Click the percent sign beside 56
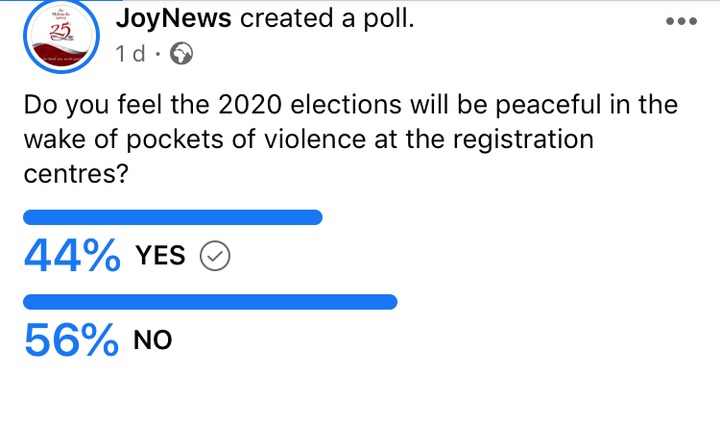Viewport: 720px width, 426px height. (101, 341)
